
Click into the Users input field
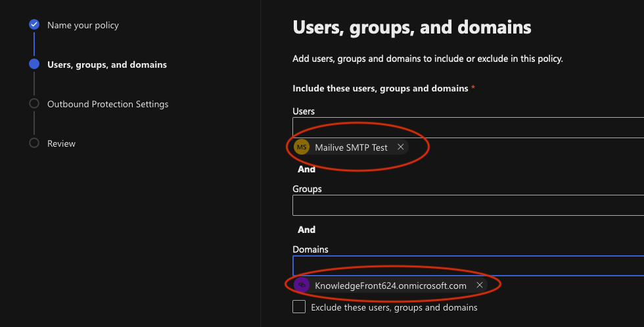pos(468,128)
